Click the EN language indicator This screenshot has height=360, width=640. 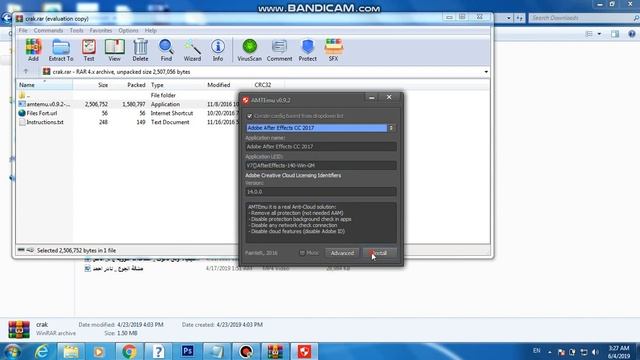pos(536,351)
